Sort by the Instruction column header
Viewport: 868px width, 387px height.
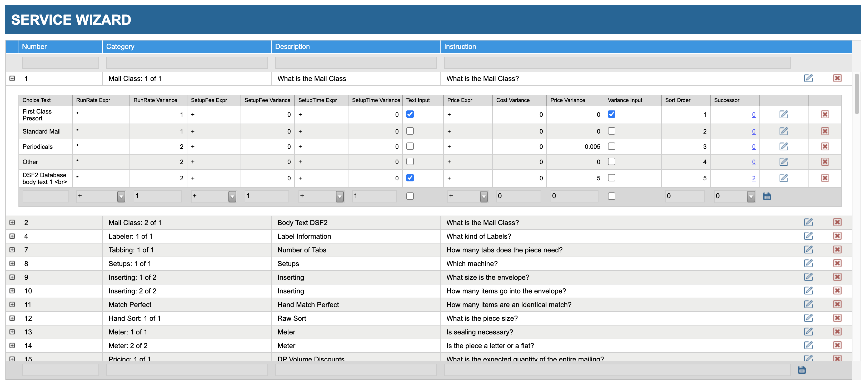click(460, 47)
